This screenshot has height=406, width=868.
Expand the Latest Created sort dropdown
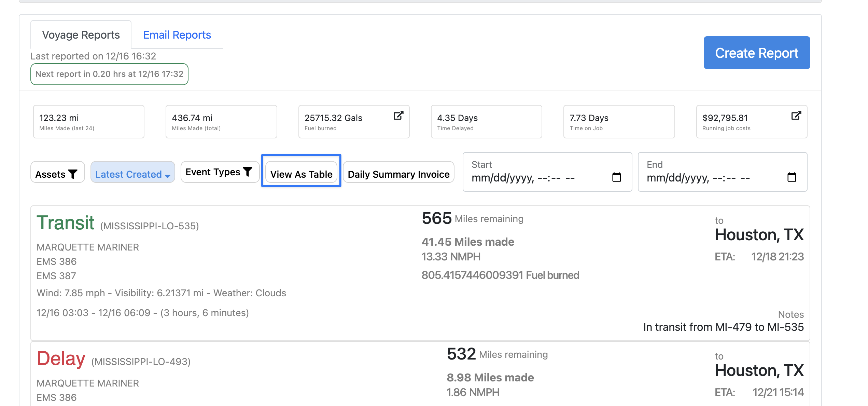click(x=132, y=174)
